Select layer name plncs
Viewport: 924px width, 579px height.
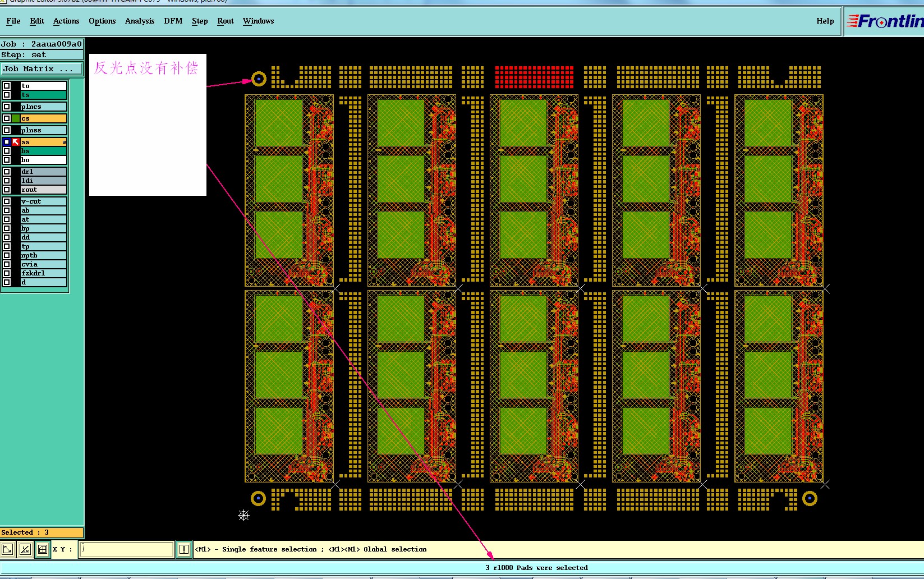coord(44,107)
